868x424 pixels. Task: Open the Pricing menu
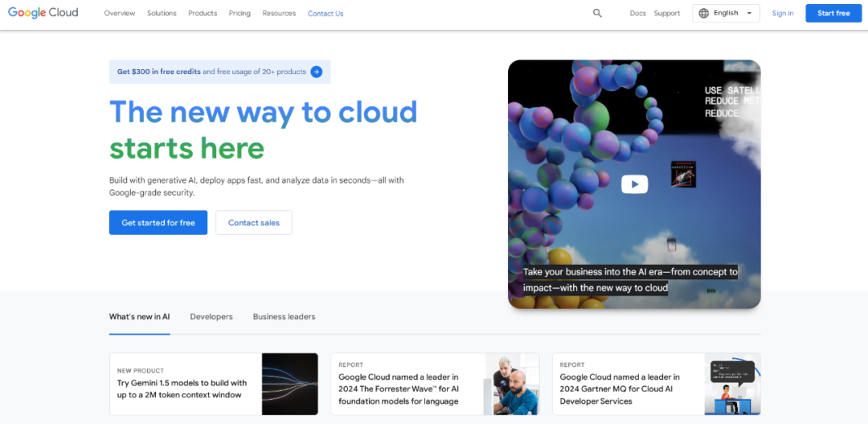(x=240, y=14)
